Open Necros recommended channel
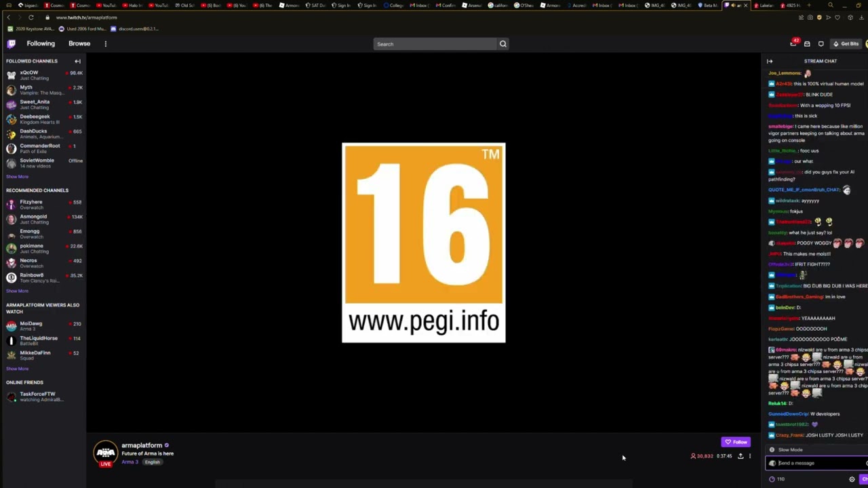Viewport: 868px width, 488px height. (x=44, y=263)
